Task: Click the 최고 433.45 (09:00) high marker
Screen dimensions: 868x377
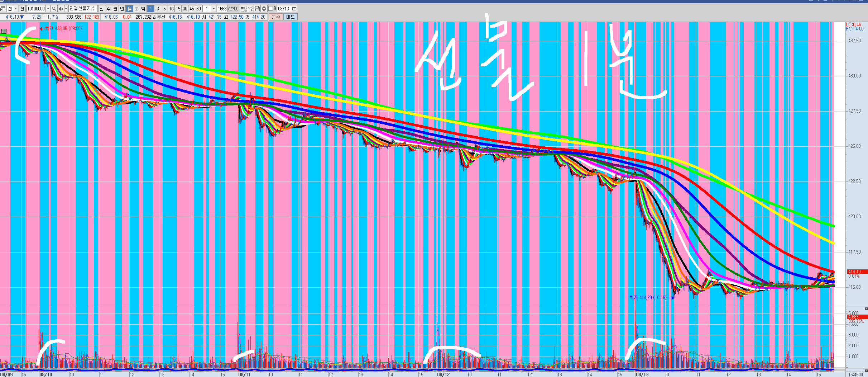Action: pyautogui.click(x=61, y=28)
